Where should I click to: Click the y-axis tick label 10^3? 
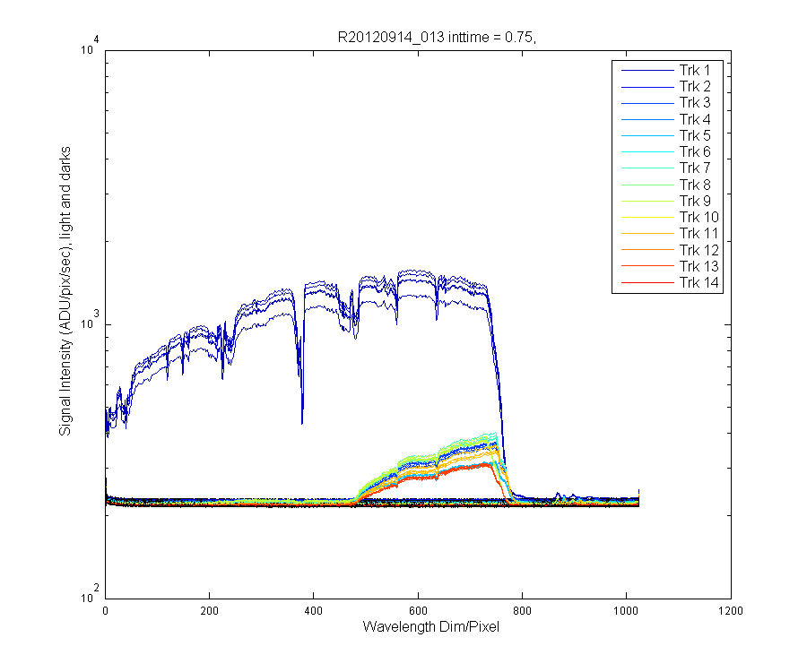pyautogui.click(x=90, y=320)
